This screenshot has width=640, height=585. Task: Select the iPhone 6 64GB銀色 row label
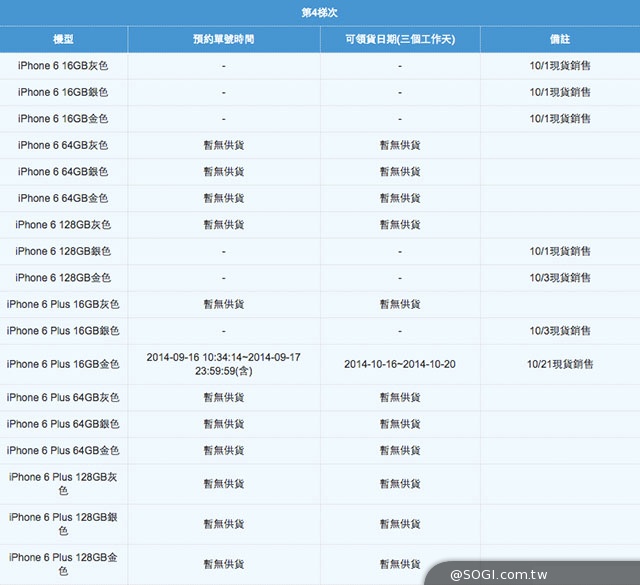pos(63,172)
